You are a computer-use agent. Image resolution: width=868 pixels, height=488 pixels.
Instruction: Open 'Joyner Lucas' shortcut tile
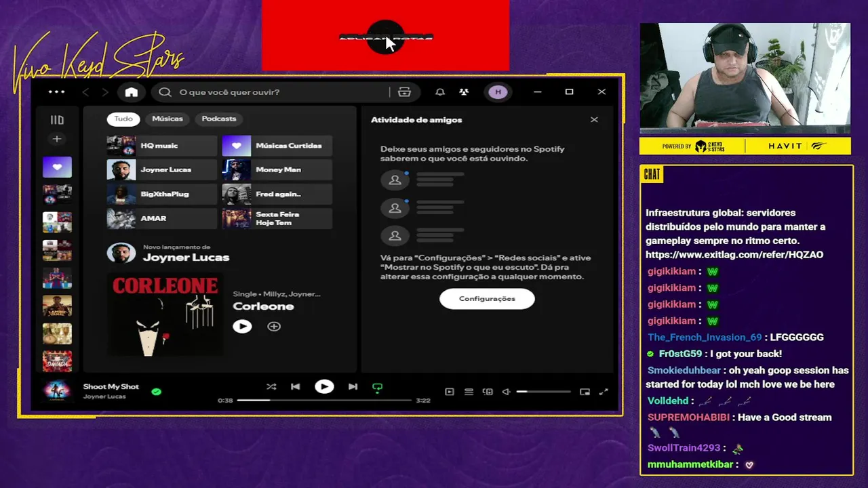161,170
